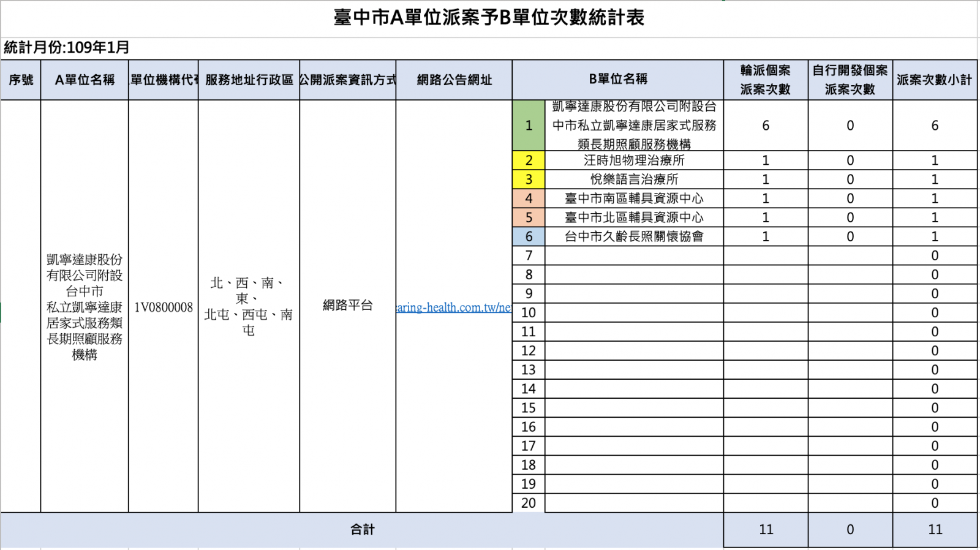The width and height of the screenshot is (980, 550).
Task: Select the empty 輪派 cell in row 12
Action: (766, 350)
